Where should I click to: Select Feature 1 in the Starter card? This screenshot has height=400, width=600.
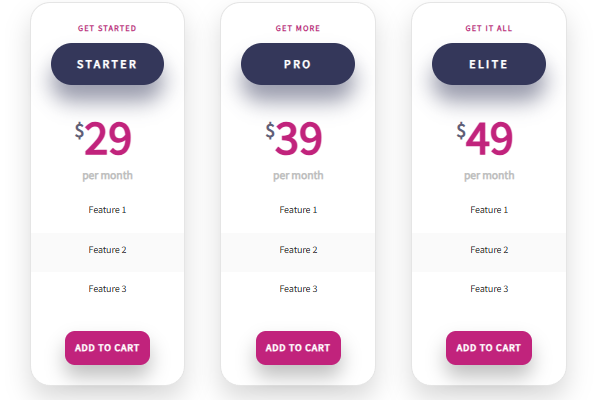[107, 210]
